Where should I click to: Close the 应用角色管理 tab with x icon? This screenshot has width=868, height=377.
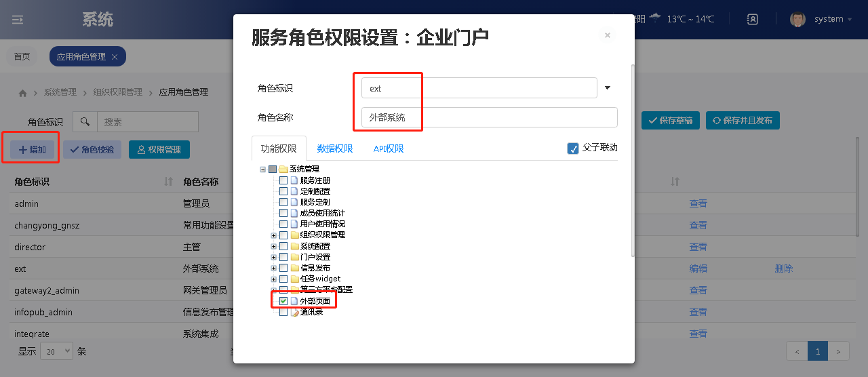pyautogui.click(x=115, y=57)
